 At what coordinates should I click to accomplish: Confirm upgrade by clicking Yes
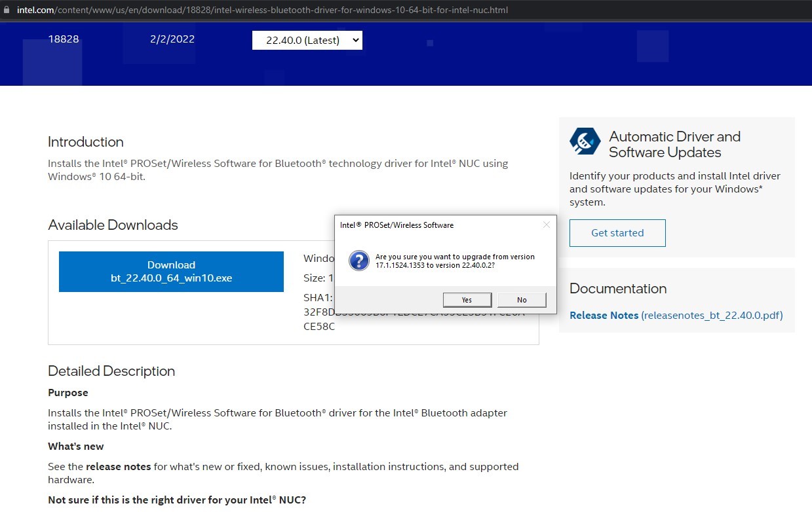(x=467, y=300)
